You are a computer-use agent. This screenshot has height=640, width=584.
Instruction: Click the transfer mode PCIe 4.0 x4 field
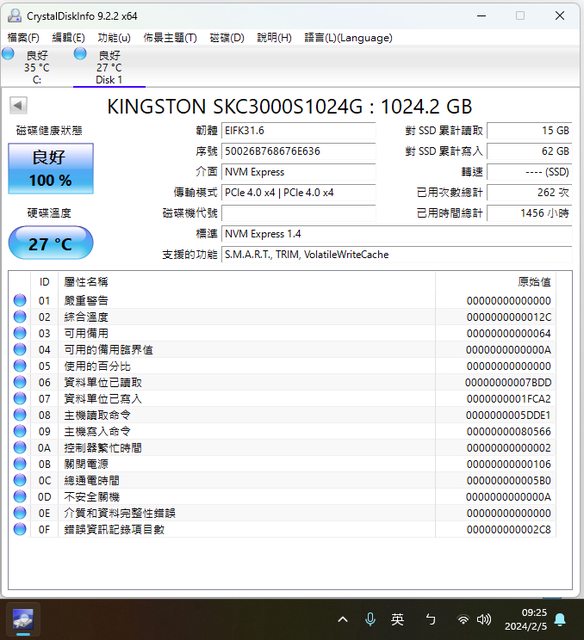click(298, 193)
